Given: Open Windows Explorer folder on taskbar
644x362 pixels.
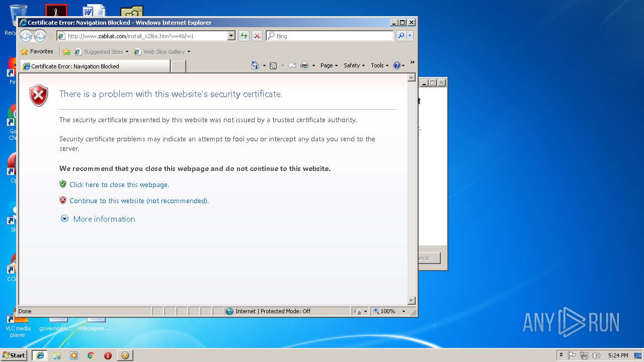Looking at the screenshot, I should coord(57,355).
